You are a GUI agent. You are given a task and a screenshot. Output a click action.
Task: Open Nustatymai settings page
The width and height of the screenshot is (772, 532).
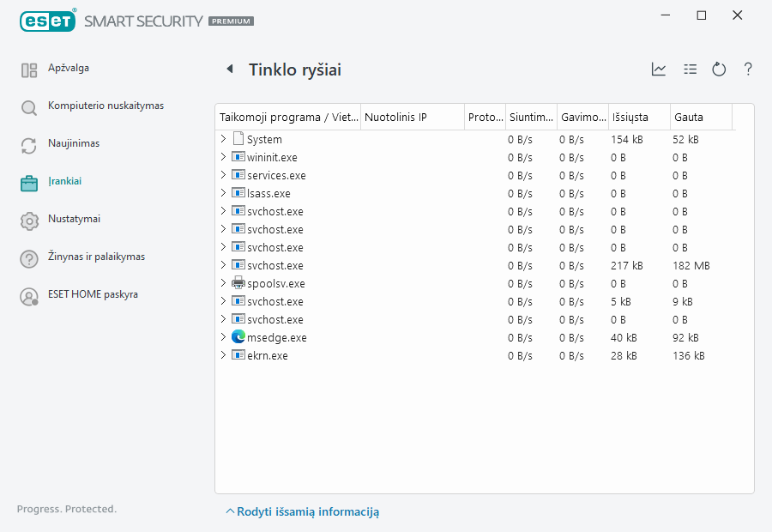click(x=74, y=220)
